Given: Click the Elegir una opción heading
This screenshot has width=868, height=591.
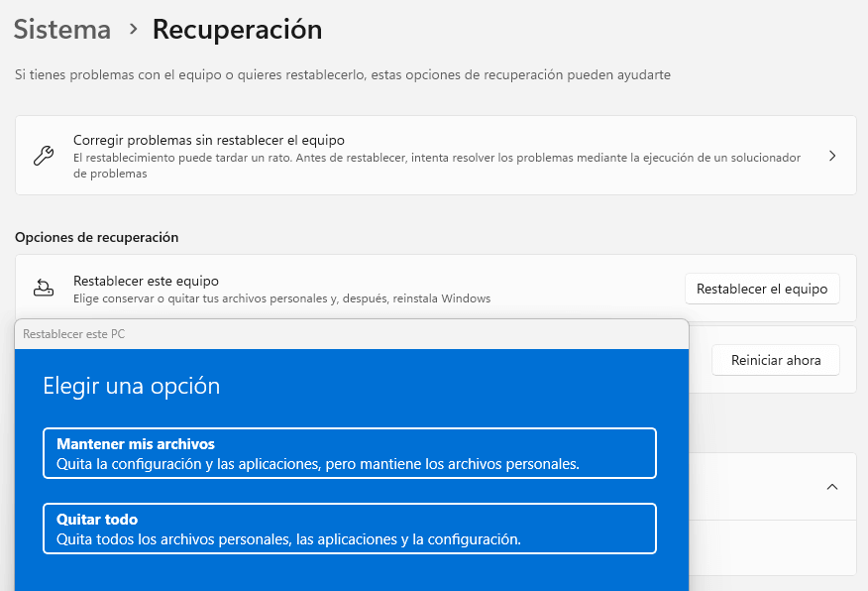Looking at the screenshot, I should coord(131,386).
